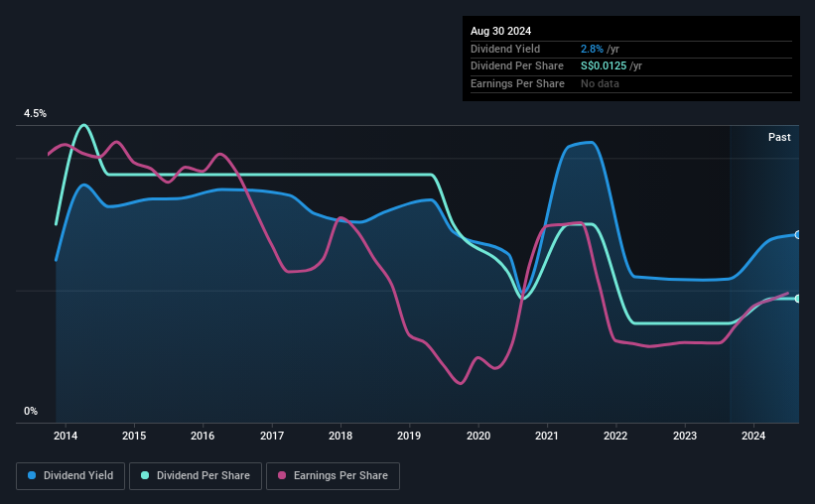Click the 0% y-axis label
The height and width of the screenshot is (504, 815).
(31, 411)
